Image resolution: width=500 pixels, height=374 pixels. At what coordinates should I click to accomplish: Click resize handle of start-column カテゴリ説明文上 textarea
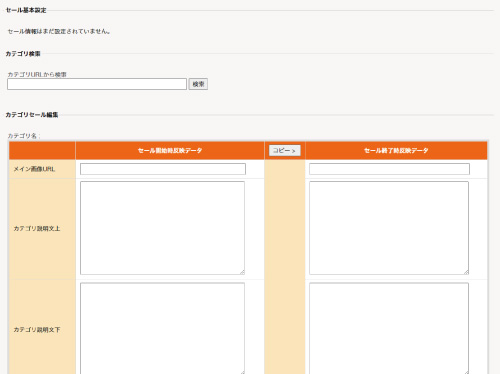(242, 272)
